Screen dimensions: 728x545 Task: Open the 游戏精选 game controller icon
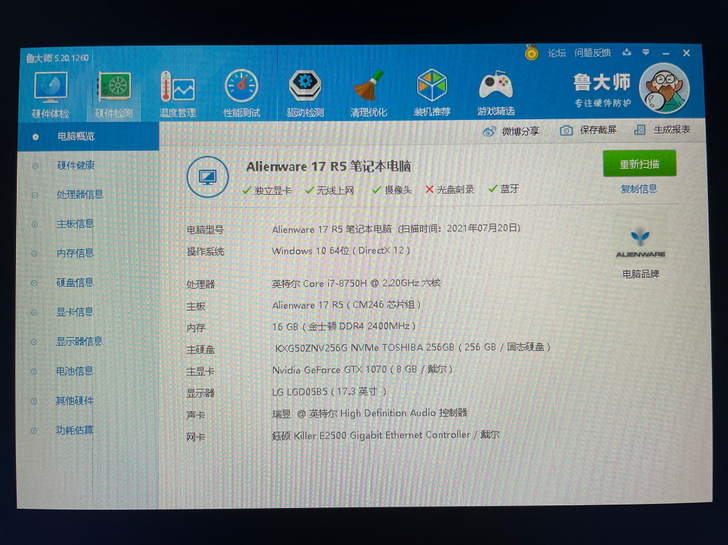click(x=496, y=92)
